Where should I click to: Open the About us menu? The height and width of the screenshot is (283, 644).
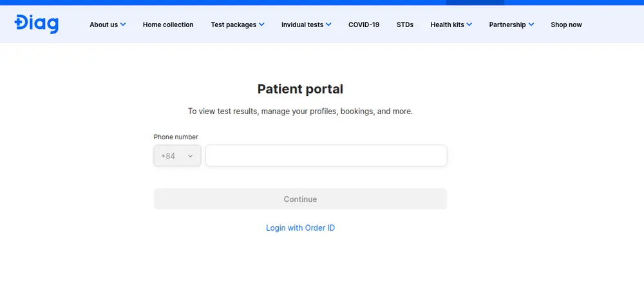click(104, 24)
